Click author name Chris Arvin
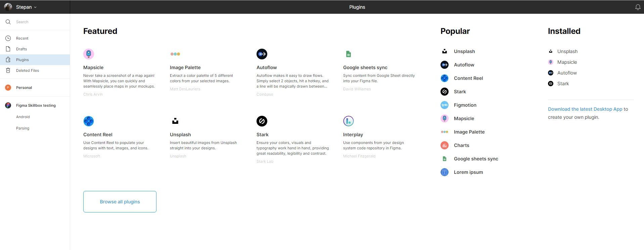 (93, 94)
